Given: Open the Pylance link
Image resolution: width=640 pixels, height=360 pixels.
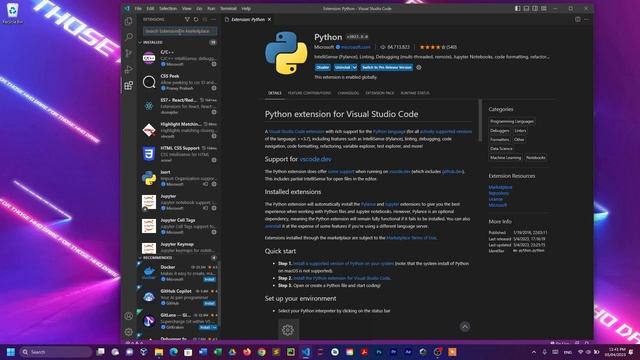Looking at the screenshot, I should click(368, 204).
